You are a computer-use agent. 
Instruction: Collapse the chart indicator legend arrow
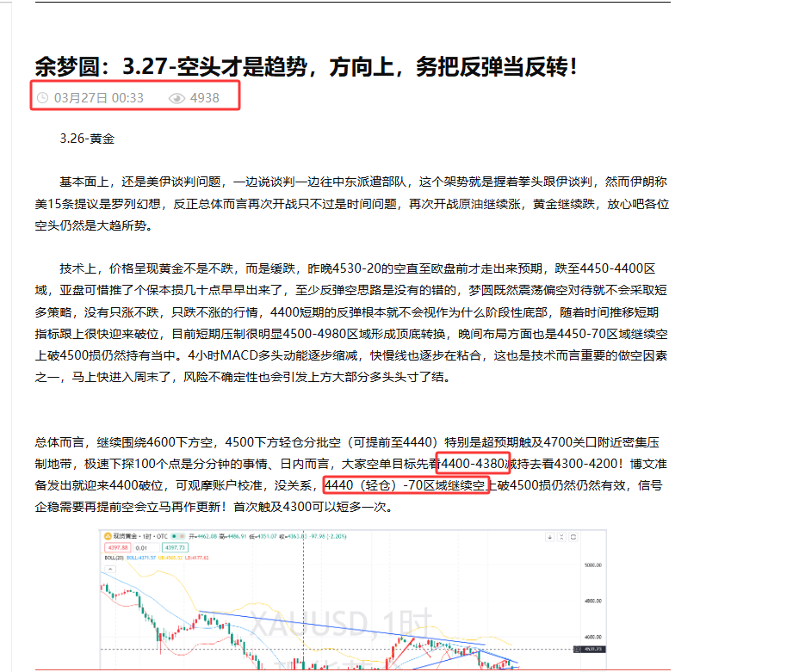pos(110,569)
